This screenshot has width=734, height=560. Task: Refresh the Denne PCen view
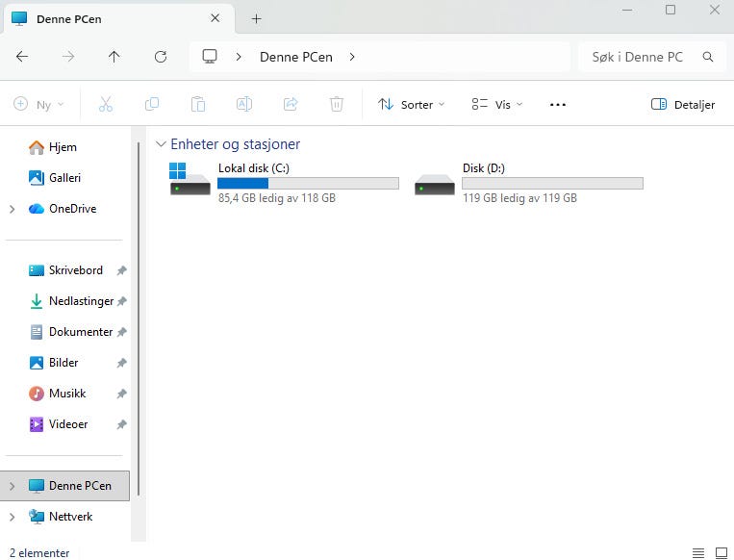click(161, 57)
